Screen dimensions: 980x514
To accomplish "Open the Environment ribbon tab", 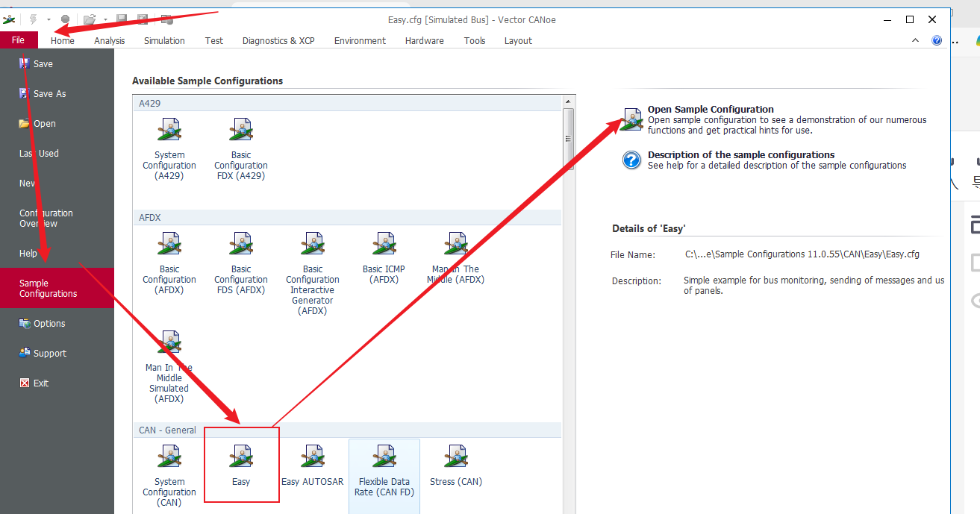I will (360, 40).
